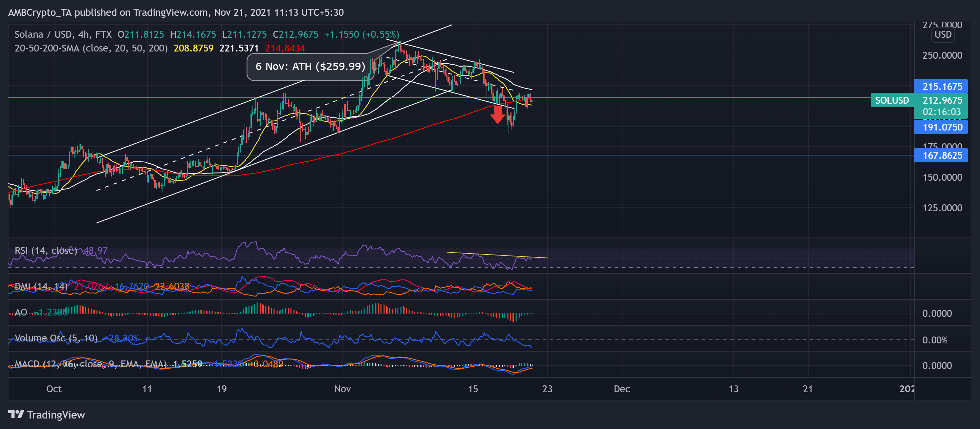Click the 'Oct' date on time axis
This screenshot has height=429, width=980.
tap(54, 389)
